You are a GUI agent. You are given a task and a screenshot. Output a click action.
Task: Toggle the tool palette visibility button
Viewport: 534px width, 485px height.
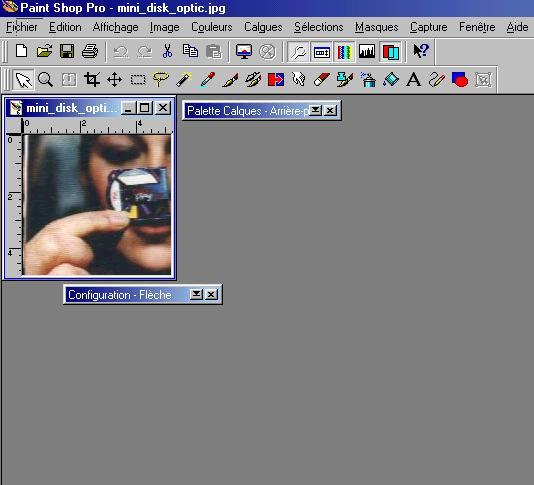[298, 52]
